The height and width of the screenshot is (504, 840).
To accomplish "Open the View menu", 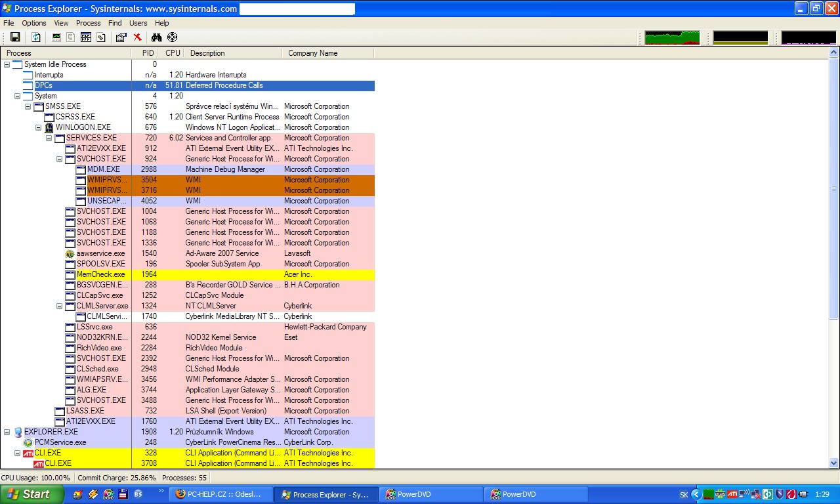I will click(61, 23).
